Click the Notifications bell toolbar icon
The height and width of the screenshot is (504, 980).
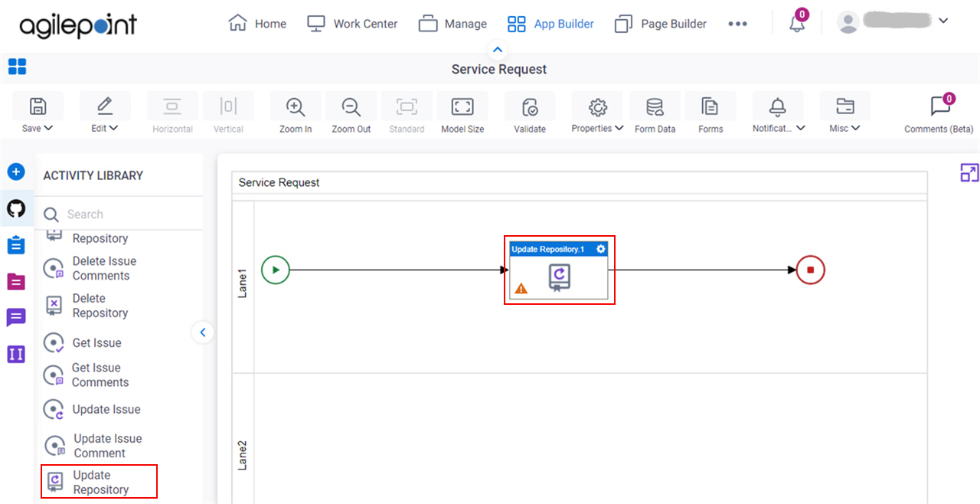click(x=778, y=106)
